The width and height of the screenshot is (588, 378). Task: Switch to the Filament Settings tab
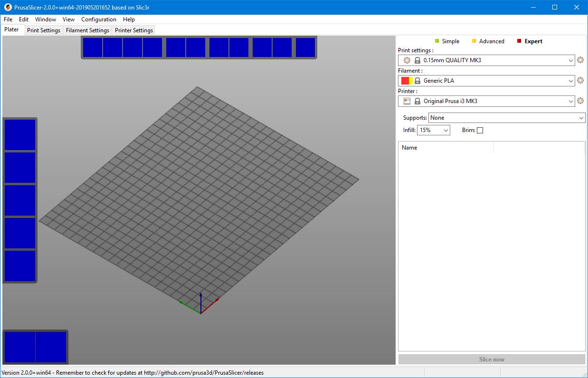87,30
